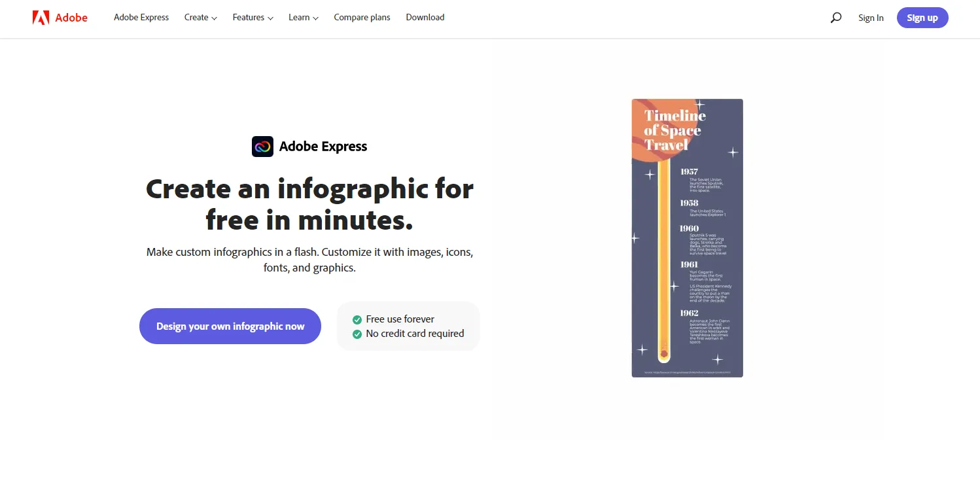Image resolution: width=980 pixels, height=492 pixels.
Task: Click the Sign In link
Action: (871, 18)
